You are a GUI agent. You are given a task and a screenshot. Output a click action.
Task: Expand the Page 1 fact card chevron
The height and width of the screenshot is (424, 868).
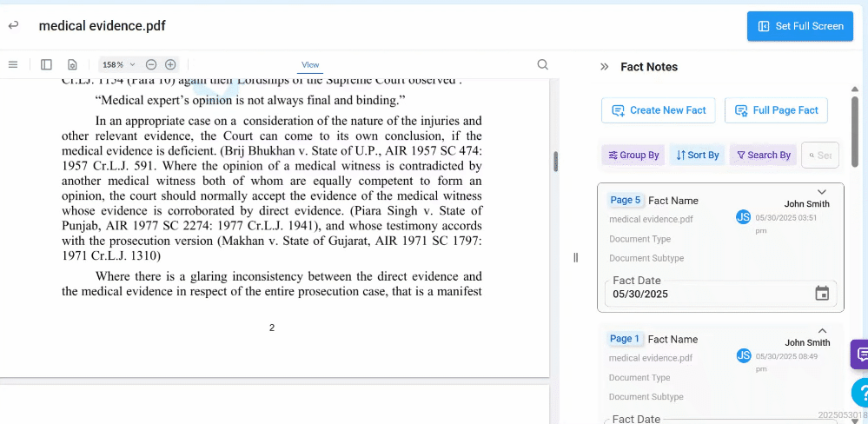tap(822, 331)
